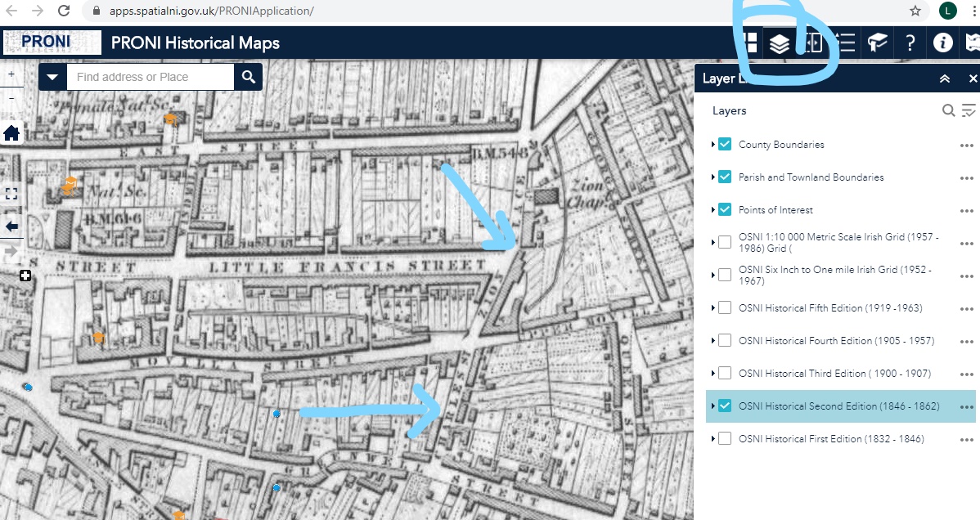Uncheck County Boundaries layer
Screen dimensions: 980x520
pyautogui.click(x=725, y=145)
